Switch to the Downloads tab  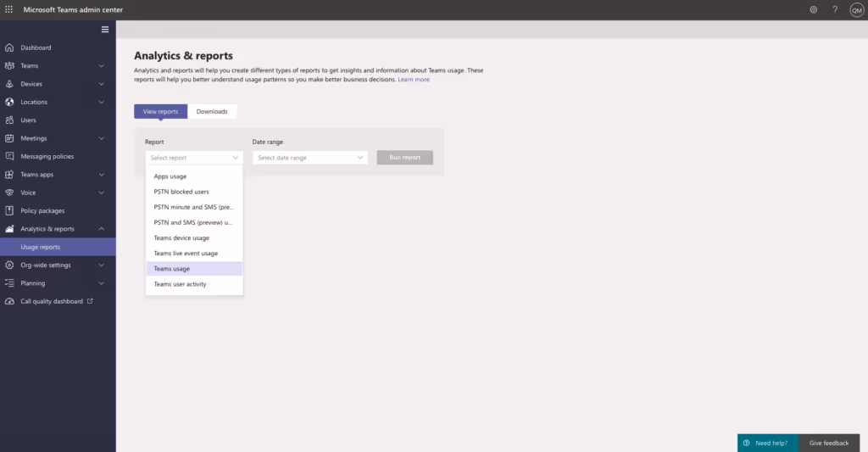coord(212,111)
